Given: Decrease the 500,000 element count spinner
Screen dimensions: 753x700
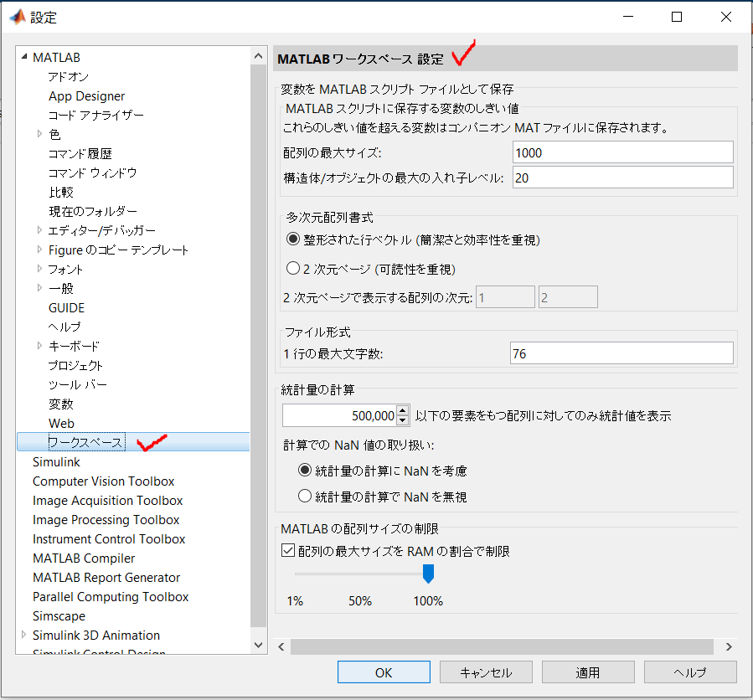Looking at the screenshot, I should coord(403,420).
